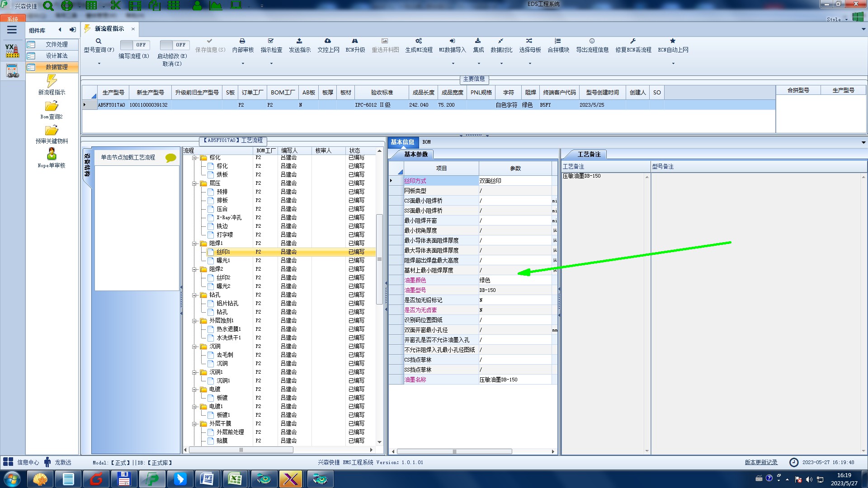Select 设计算法 in component library
868x488 pixels.
click(57, 56)
